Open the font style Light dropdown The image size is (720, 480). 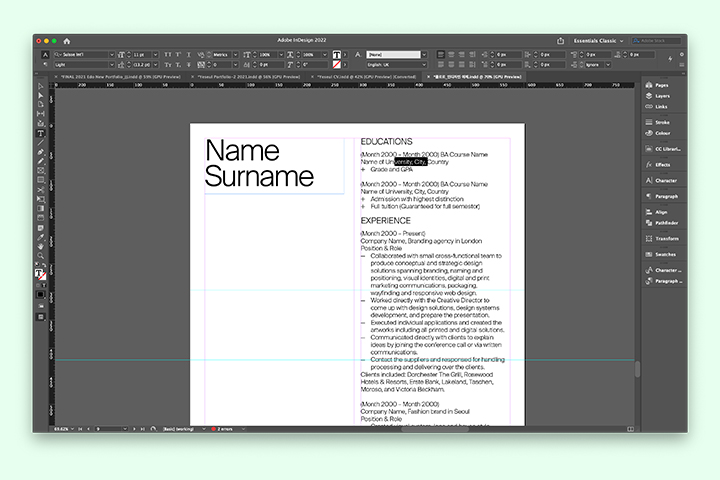(112, 65)
